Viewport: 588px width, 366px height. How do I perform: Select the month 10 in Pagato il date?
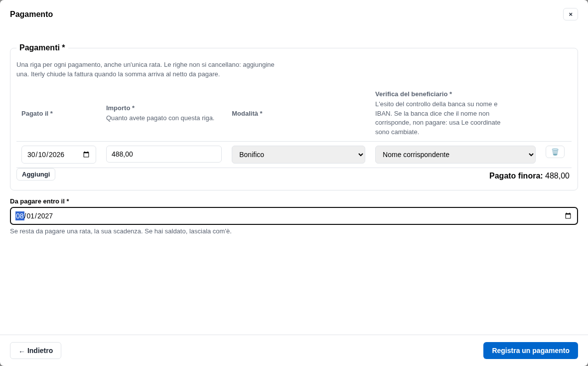click(42, 155)
